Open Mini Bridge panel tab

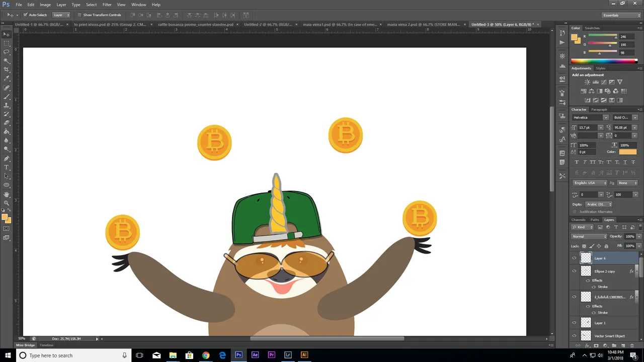click(26, 345)
